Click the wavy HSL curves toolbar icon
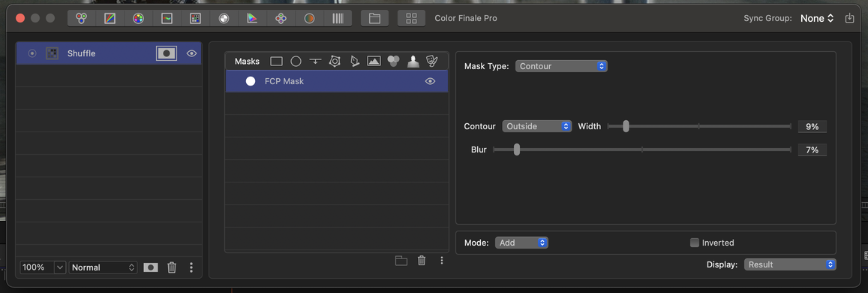Viewport: 868px width, 293px height. click(x=167, y=18)
